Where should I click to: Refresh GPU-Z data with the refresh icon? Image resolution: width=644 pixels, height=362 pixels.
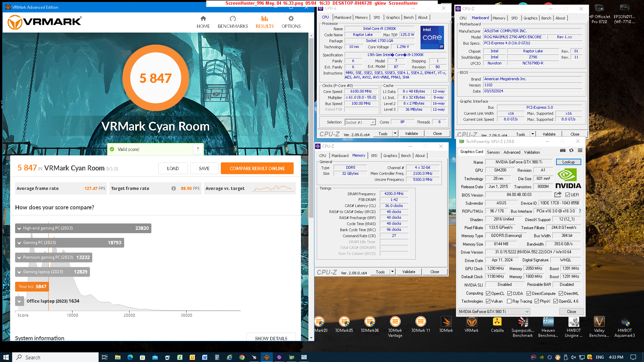[571, 151]
